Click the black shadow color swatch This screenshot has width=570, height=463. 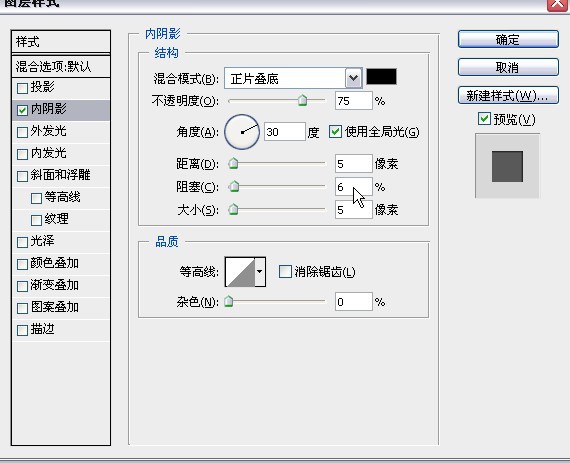[381, 77]
